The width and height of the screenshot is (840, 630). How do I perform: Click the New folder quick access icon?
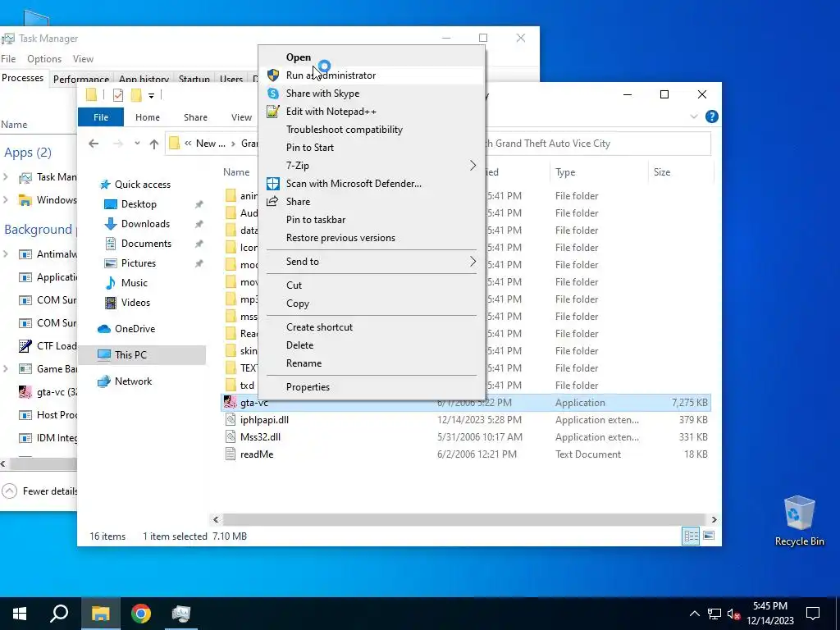[136, 95]
